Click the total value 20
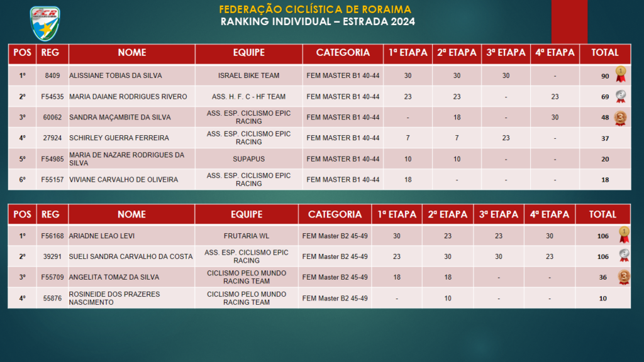Viewport: 644px width, 362px height. click(x=605, y=159)
